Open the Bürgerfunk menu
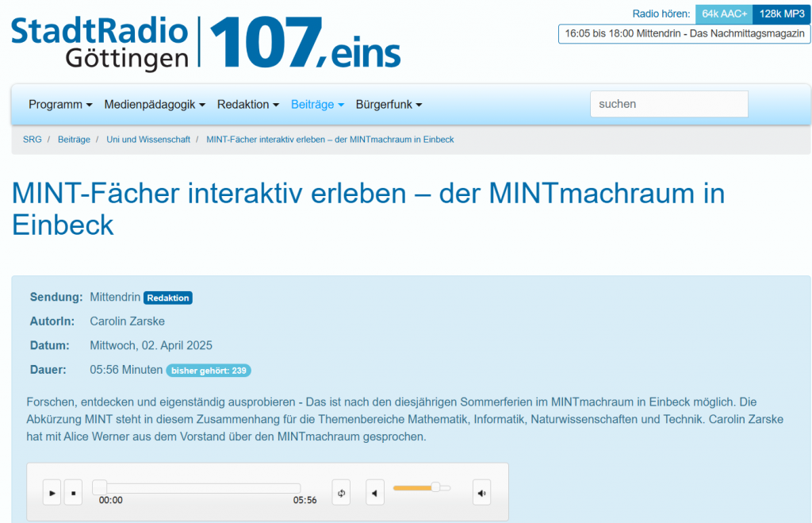 389,105
